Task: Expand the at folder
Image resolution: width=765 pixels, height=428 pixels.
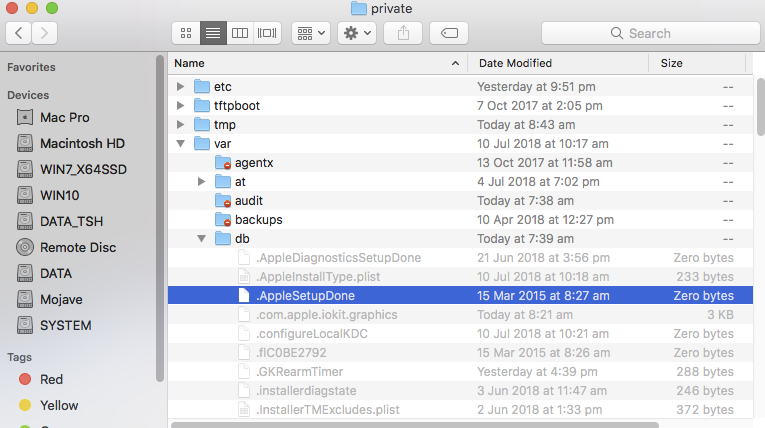Action: pos(201,182)
